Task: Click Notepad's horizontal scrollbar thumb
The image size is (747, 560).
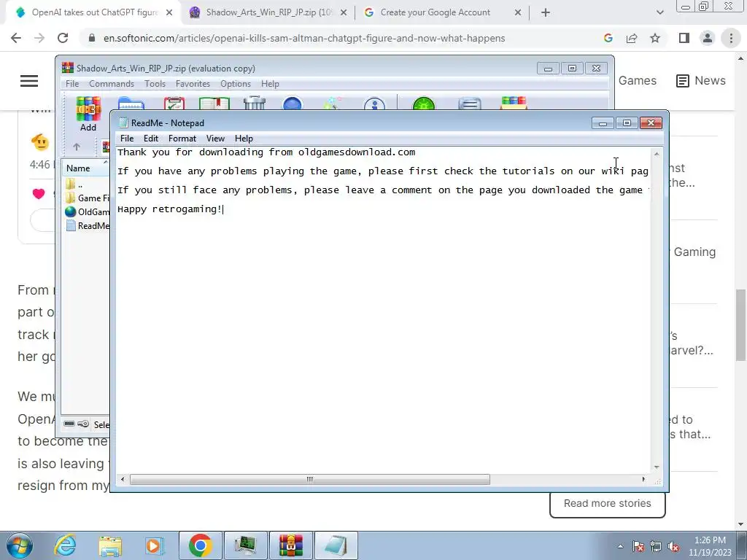Action: 309,479
